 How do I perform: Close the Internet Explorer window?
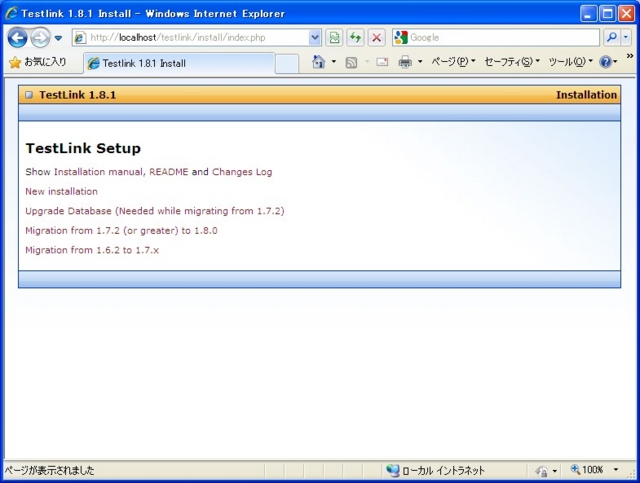(626, 14)
